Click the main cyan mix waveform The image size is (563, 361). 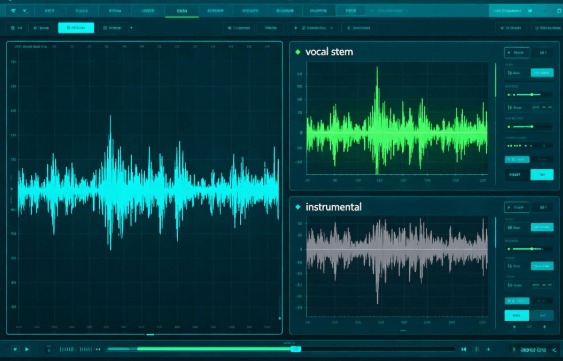(148, 189)
